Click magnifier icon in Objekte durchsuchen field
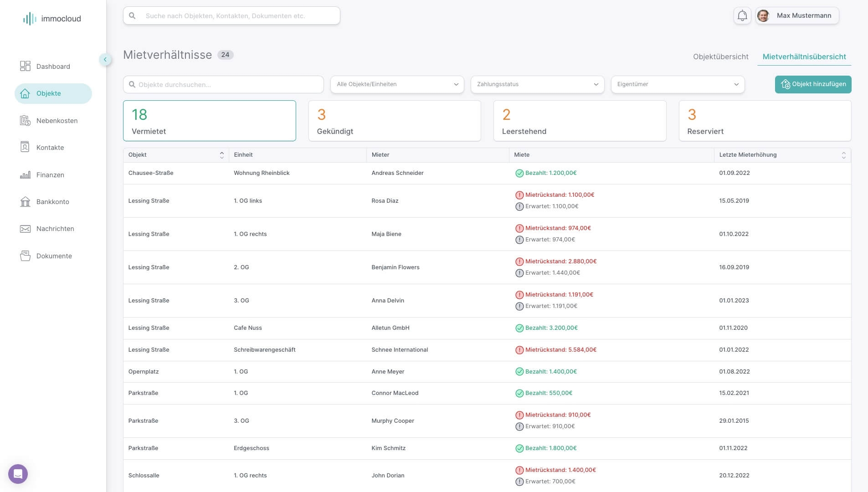 (x=132, y=84)
